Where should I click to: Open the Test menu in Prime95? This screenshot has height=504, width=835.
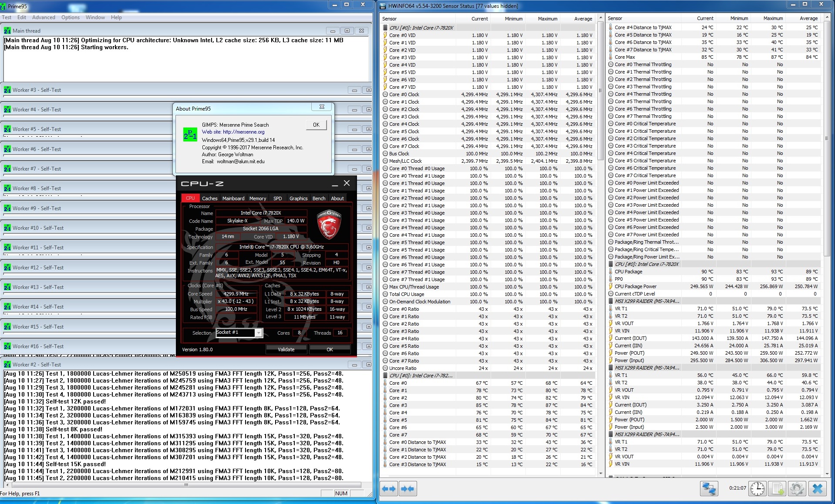coord(7,17)
